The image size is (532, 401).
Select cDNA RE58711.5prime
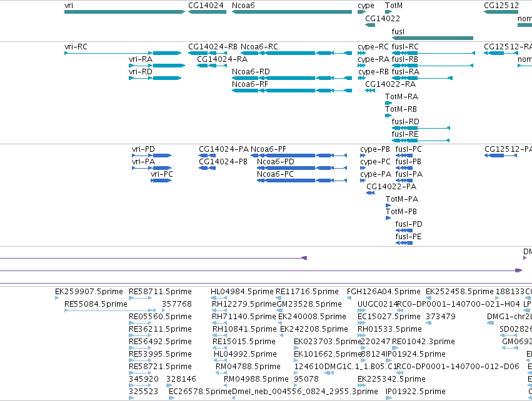pyautogui.click(x=140, y=298)
